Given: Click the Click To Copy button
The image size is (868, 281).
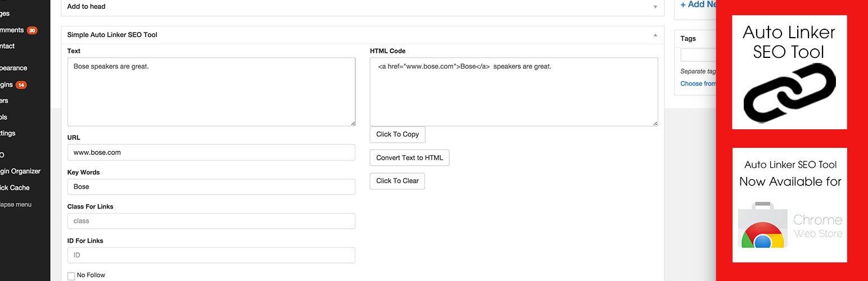Looking at the screenshot, I should click(x=397, y=134).
